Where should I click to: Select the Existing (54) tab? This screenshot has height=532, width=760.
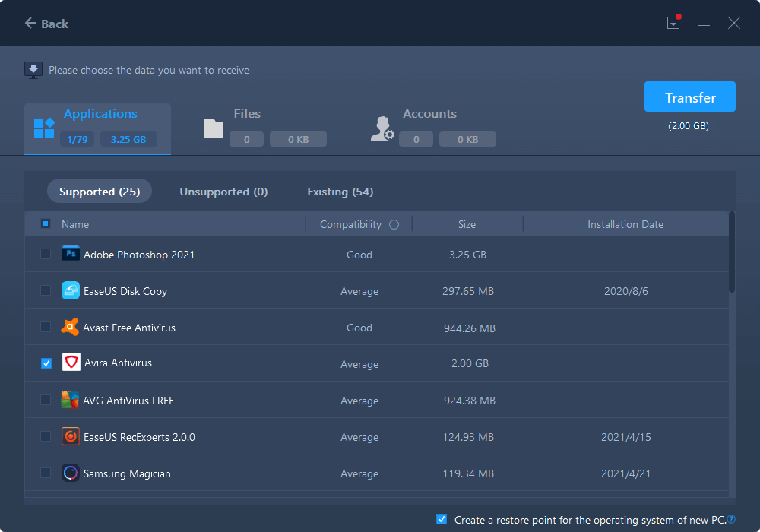(x=340, y=192)
